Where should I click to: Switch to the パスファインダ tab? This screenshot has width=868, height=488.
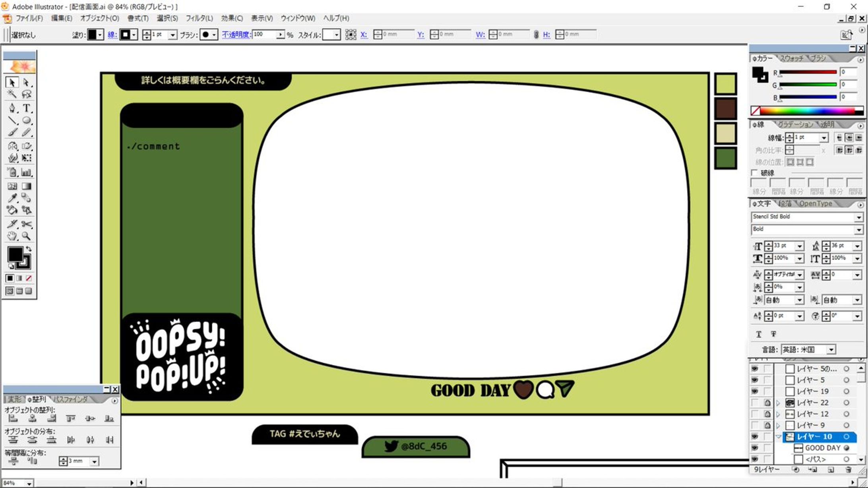70,399
